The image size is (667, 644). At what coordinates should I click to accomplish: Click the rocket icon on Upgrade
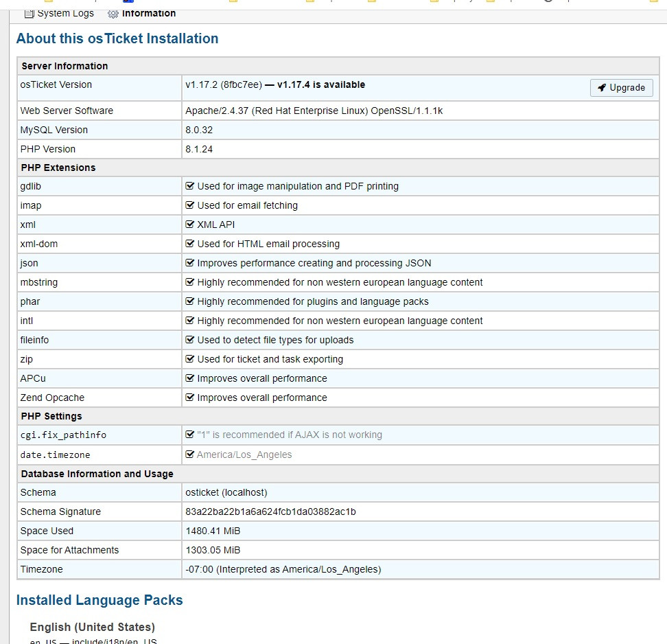[602, 88]
